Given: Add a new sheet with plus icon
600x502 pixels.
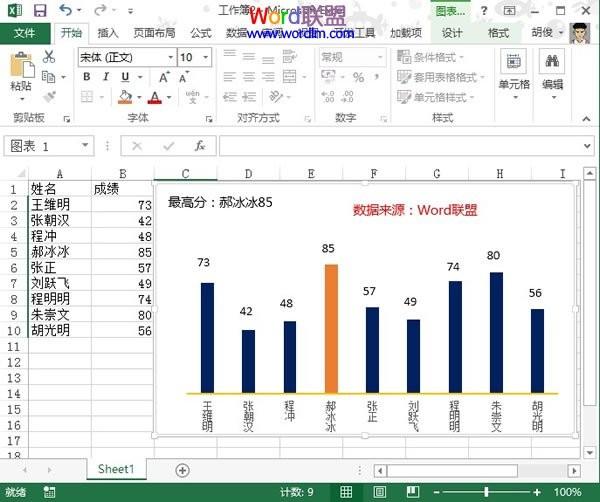Looking at the screenshot, I should (182, 469).
